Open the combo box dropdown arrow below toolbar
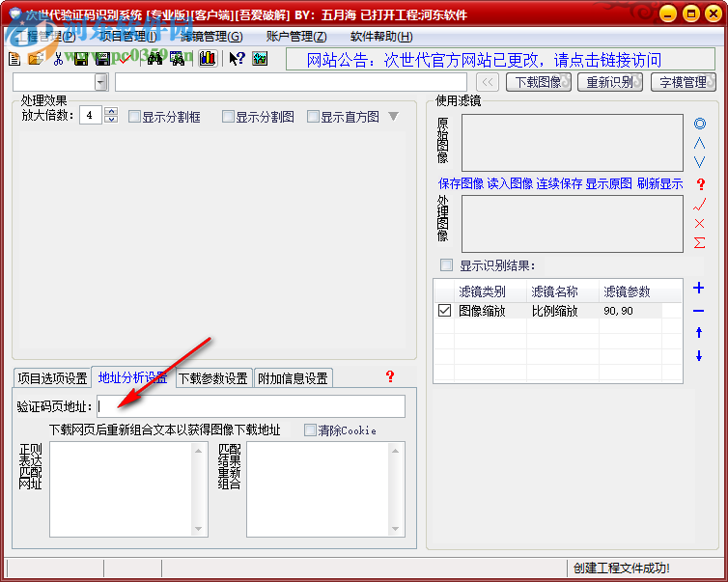728x582 pixels. (100, 82)
